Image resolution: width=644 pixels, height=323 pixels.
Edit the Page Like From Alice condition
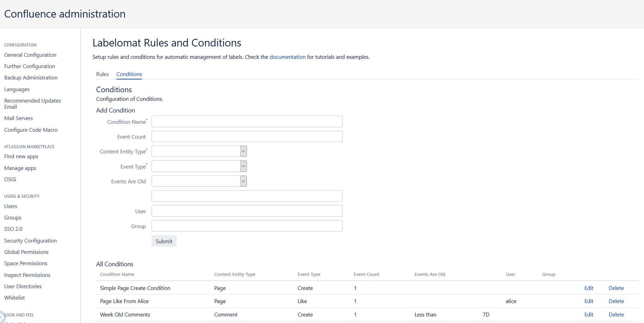(589, 301)
